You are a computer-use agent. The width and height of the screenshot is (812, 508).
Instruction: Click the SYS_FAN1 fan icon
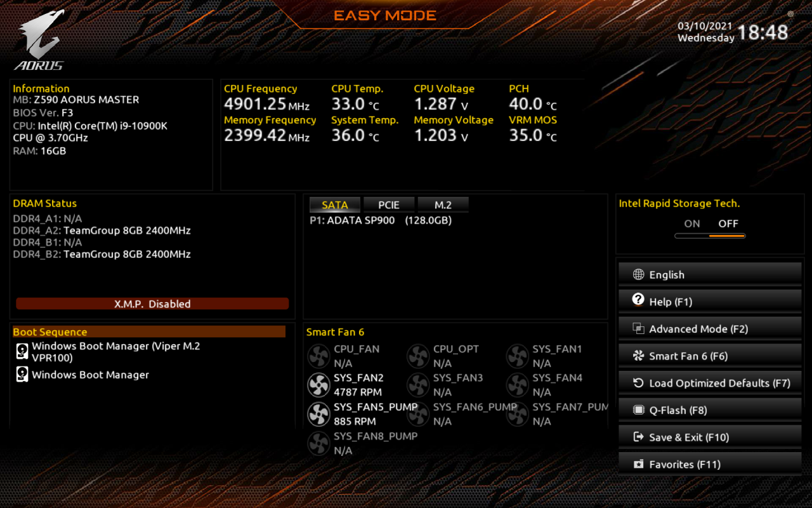tap(518, 356)
